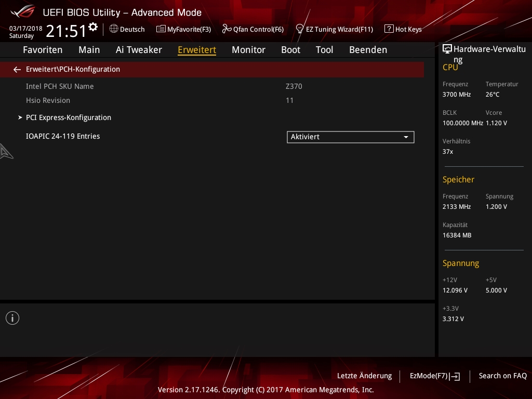Viewport: 532px width, 399px height.
Task: Expand PCI Express-Konfiguration submenu
Action: 69,118
